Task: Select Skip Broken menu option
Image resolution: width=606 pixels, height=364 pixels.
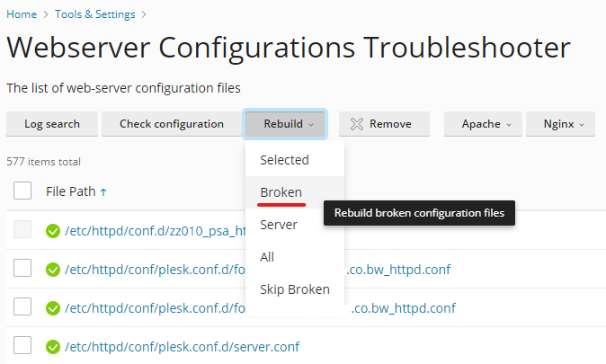Action: (x=295, y=289)
